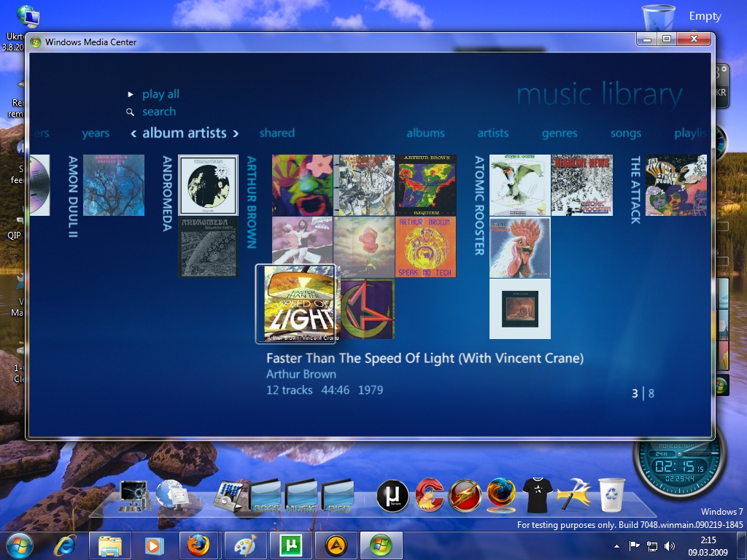Open Windows Media Player taskbar icon

[x=153, y=545]
